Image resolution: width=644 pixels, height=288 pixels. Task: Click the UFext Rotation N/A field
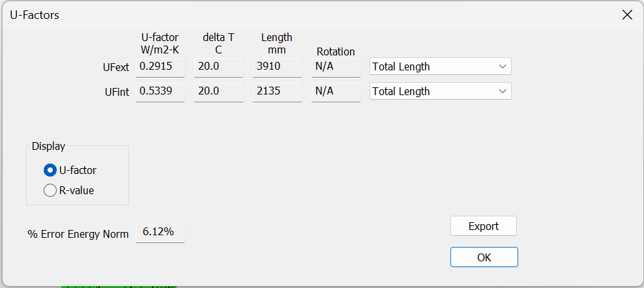pyautogui.click(x=336, y=67)
